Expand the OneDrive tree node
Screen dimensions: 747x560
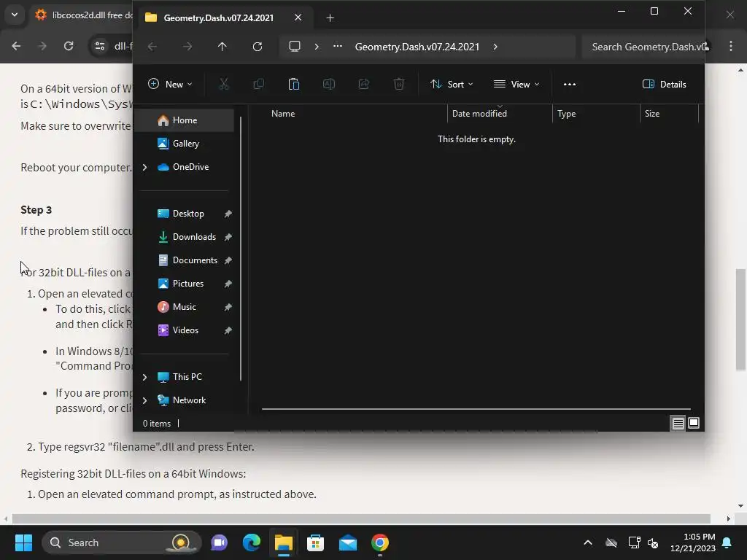pos(145,167)
